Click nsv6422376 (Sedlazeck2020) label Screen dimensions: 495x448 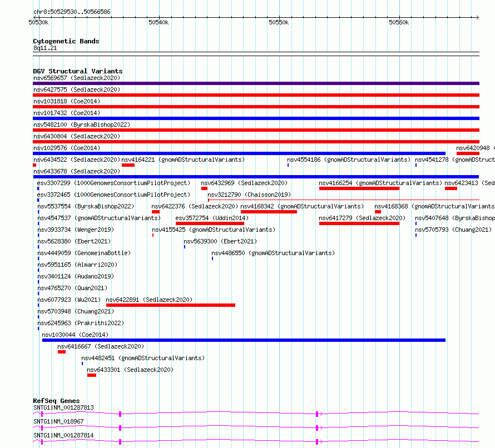point(195,206)
